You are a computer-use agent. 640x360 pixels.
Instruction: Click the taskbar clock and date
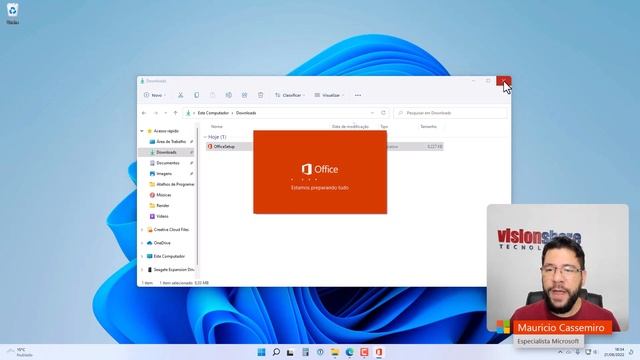click(614, 352)
